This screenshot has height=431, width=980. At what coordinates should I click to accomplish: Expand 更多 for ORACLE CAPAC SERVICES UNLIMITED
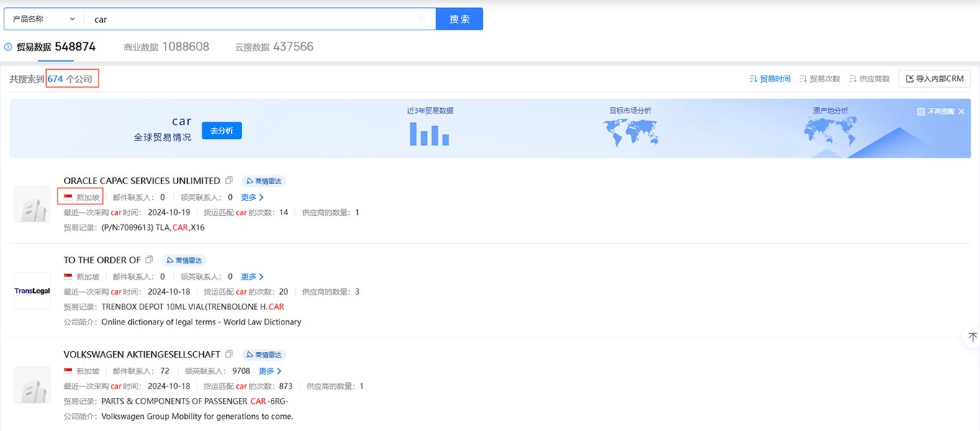click(252, 197)
